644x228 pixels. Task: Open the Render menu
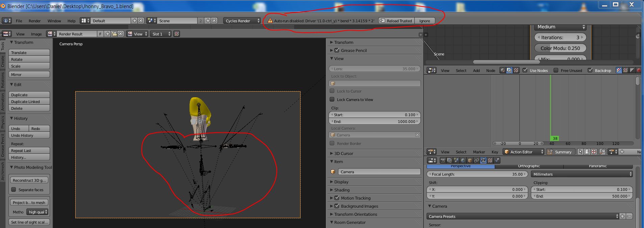point(34,21)
